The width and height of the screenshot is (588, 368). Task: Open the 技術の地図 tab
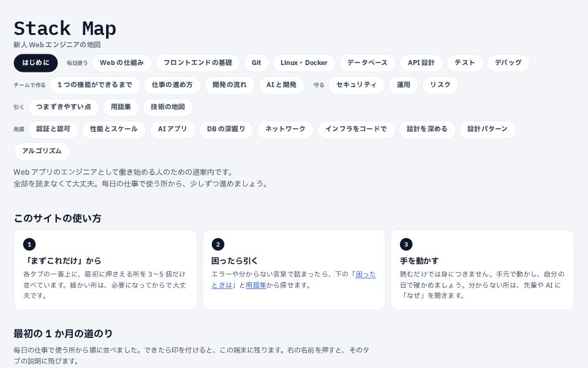[x=168, y=107]
